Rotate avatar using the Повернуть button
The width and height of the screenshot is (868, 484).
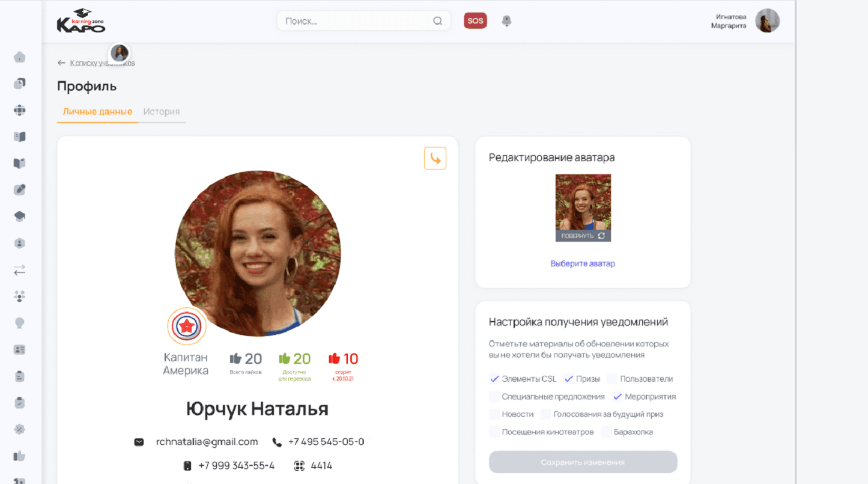583,236
